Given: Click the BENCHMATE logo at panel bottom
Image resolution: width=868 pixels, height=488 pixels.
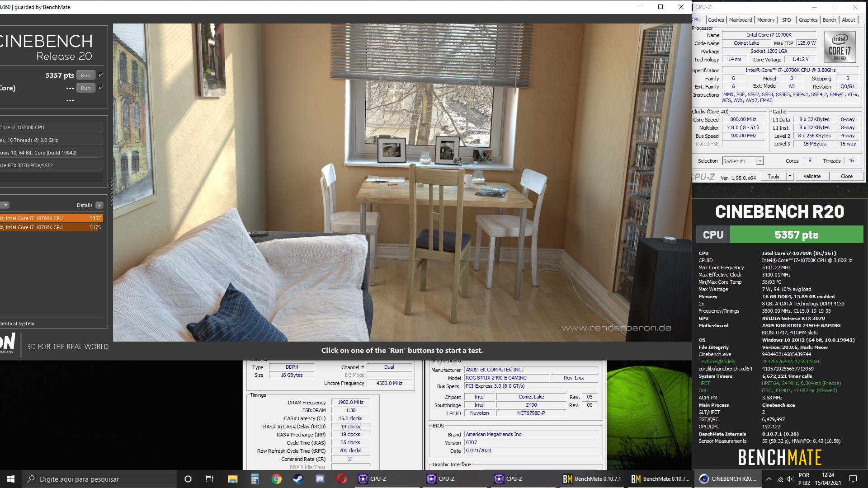Looking at the screenshot, I should click(779, 457).
